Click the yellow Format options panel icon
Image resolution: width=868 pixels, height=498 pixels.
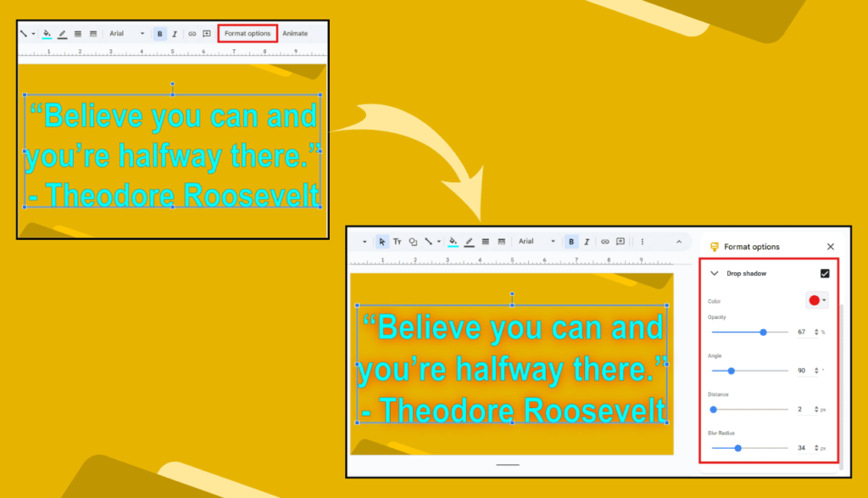point(715,247)
